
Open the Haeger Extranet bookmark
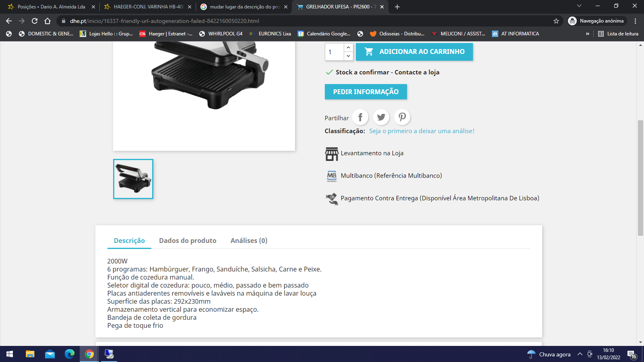tap(166, 34)
